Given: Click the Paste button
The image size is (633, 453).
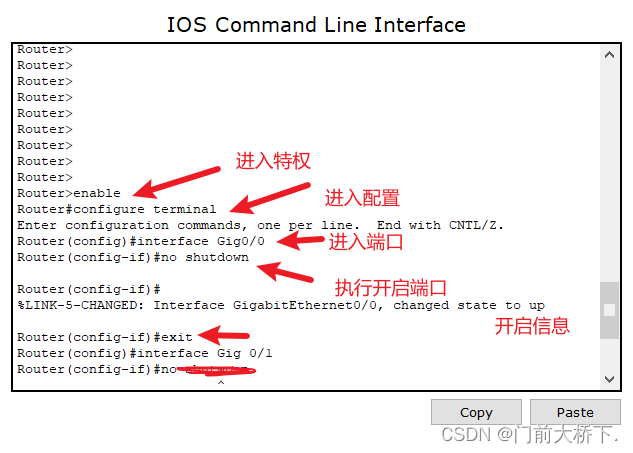Looking at the screenshot, I should pyautogui.click(x=575, y=412).
